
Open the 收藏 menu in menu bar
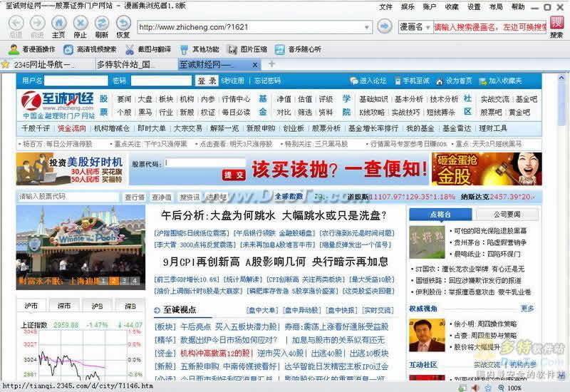click(x=452, y=6)
